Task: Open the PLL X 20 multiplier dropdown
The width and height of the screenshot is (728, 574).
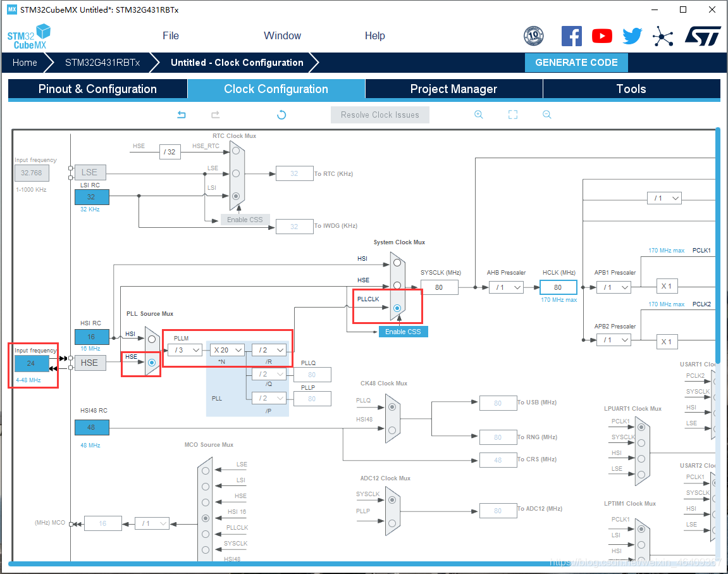Action: tap(228, 350)
